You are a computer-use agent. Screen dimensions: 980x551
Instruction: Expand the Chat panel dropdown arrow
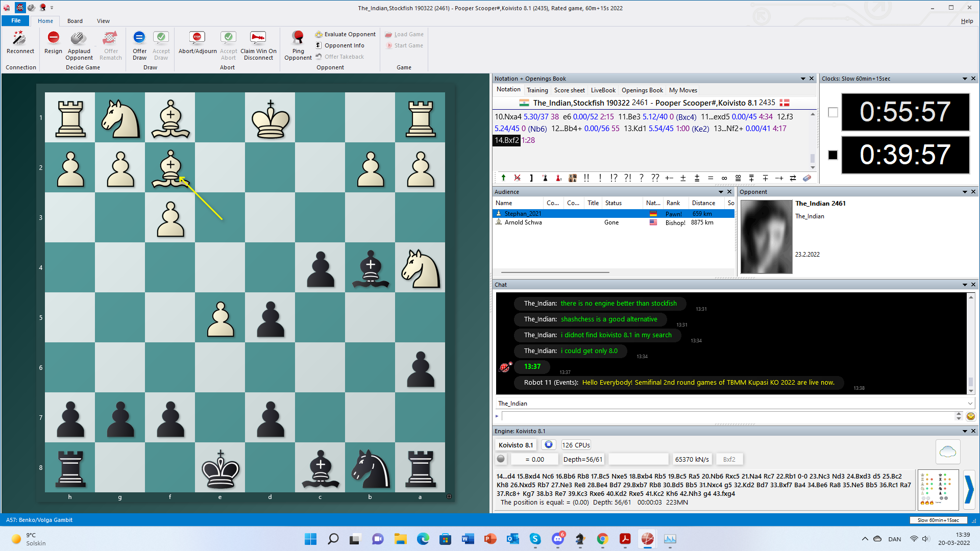click(965, 285)
